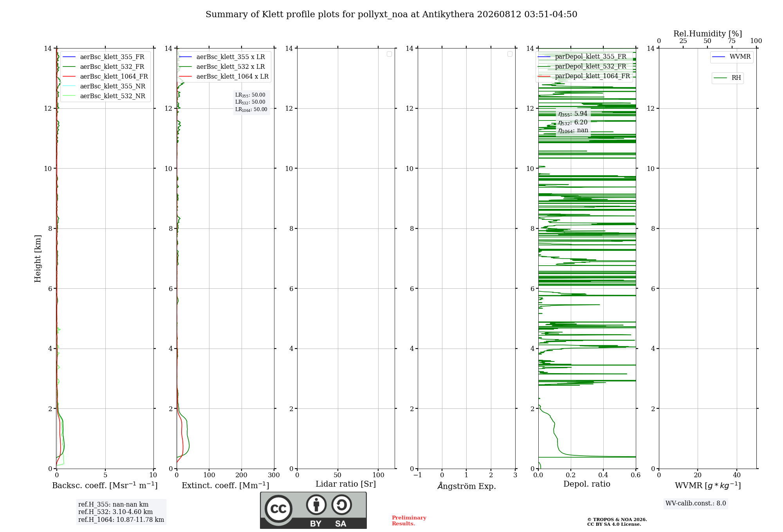Select the aerBsc_klett_1064_FR legend entry
The image size is (783, 532).
(106, 76)
